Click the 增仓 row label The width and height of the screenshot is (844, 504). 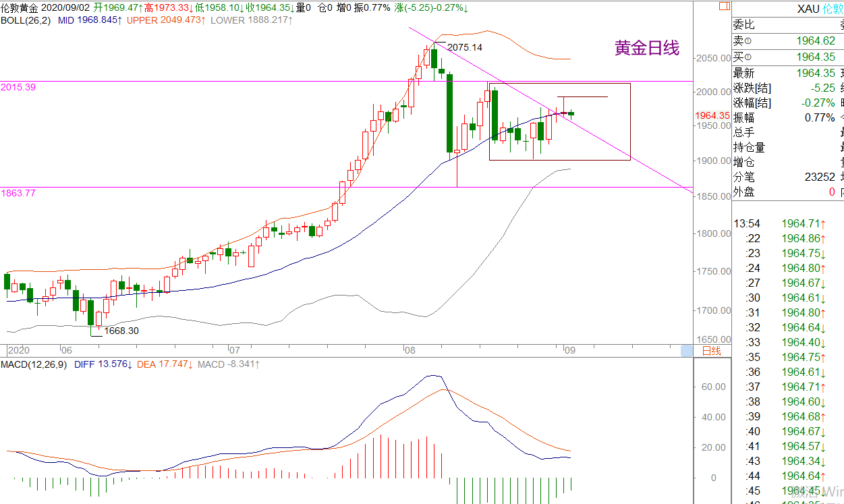click(x=744, y=163)
